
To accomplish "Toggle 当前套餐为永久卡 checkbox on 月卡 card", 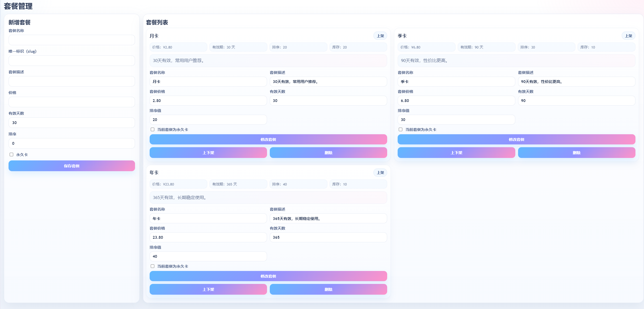I will pyautogui.click(x=152, y=130).
